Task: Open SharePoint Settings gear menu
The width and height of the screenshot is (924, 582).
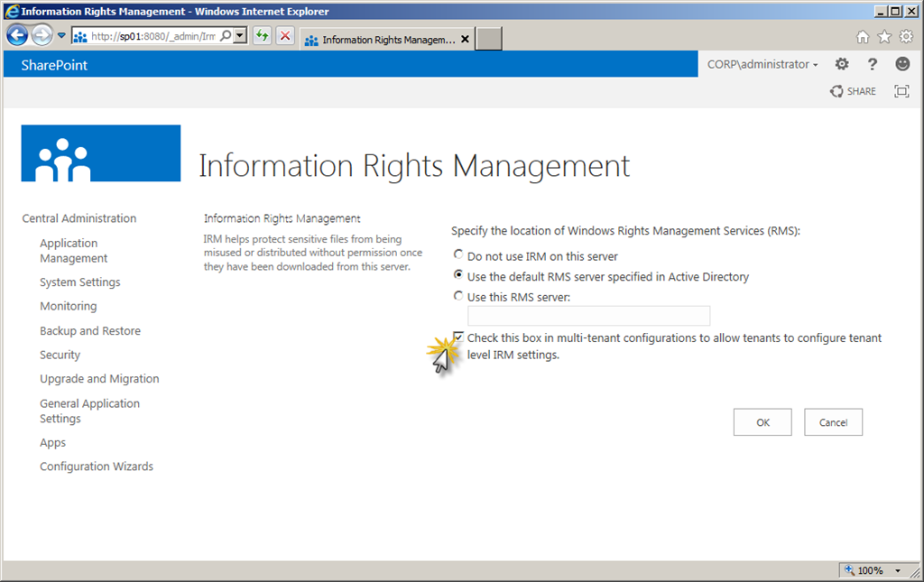Action: coord(842,64)
